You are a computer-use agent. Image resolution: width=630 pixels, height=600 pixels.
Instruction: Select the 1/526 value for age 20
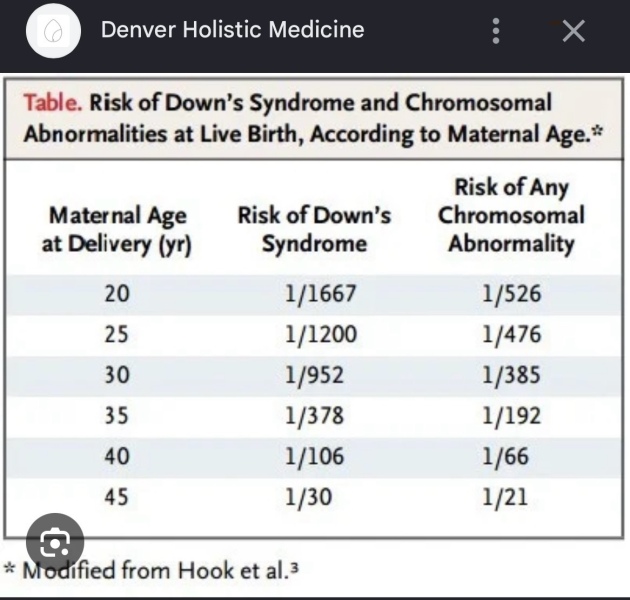coord(511,294)
